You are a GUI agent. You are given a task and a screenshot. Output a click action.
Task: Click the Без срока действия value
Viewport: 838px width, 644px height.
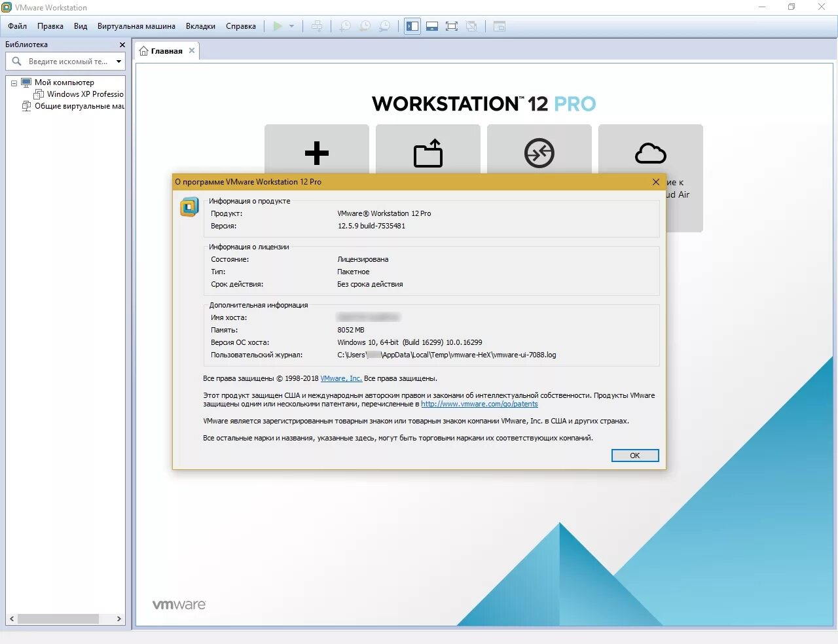tap(370, 284)
